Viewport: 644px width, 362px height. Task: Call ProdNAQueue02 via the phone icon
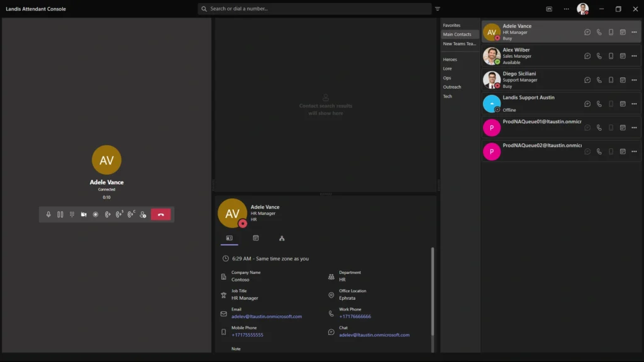599,151
